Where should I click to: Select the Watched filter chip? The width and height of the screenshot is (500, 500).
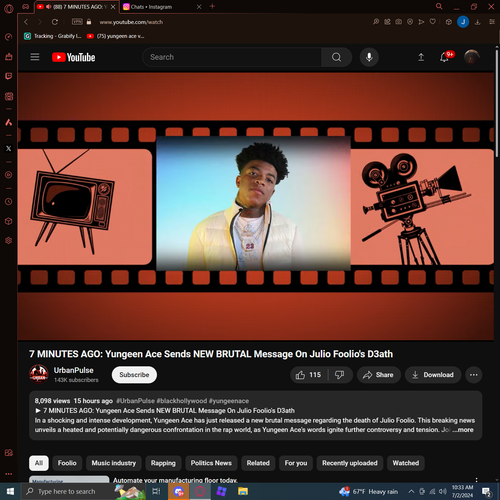pyautogui.click(x=406, y=463)
